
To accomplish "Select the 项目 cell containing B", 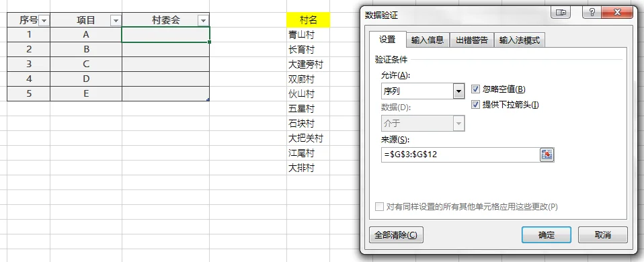I will coord(86,50).
